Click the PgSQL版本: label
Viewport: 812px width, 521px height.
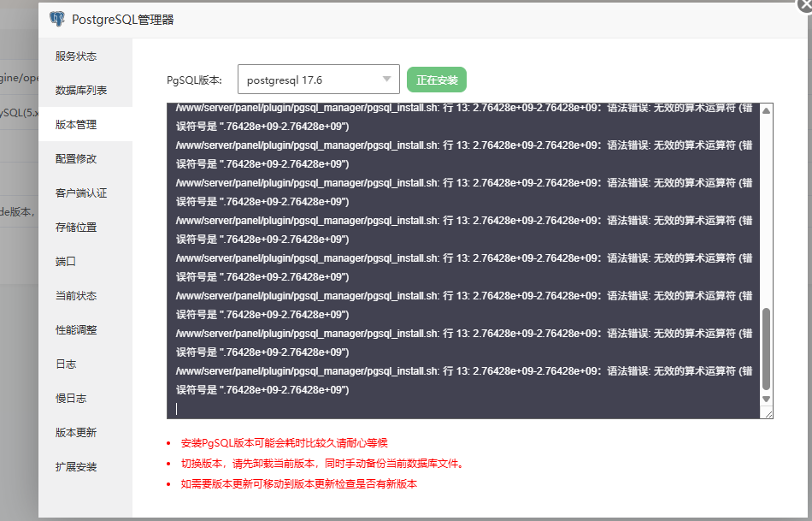click(x=194, y=80)
